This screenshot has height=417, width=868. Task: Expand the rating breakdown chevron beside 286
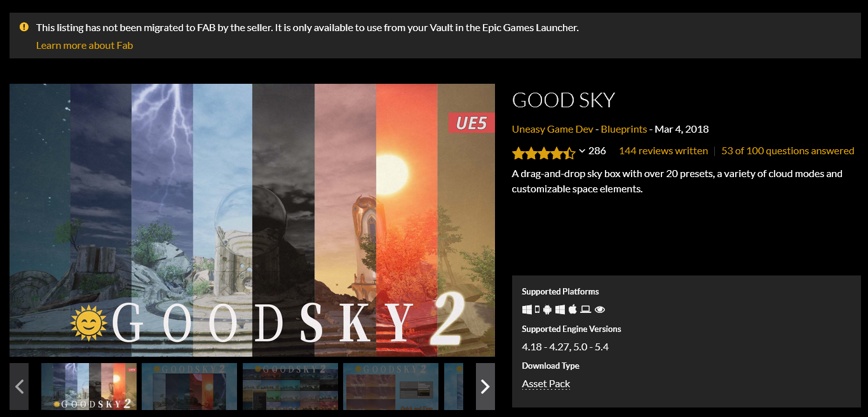point(582,151)
